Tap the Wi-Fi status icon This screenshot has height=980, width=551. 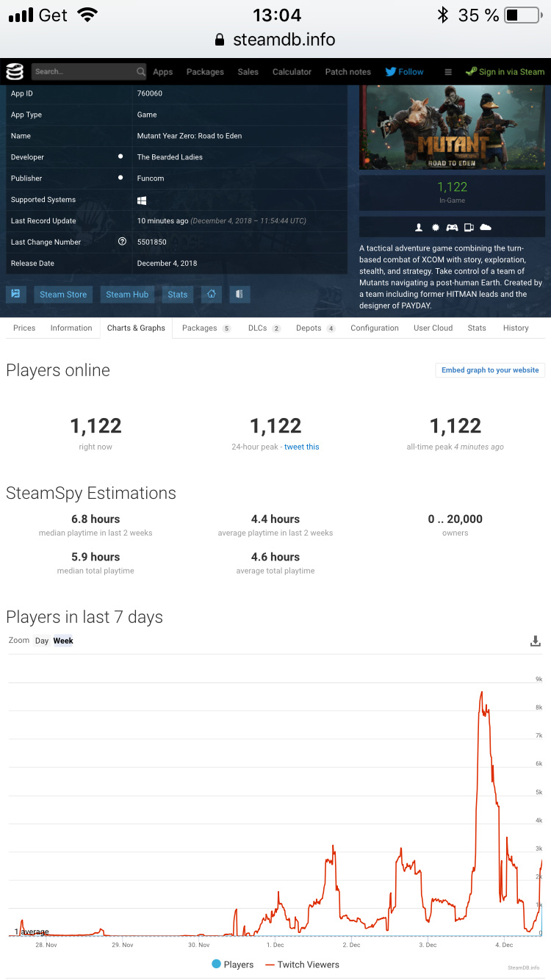point(87,15)
